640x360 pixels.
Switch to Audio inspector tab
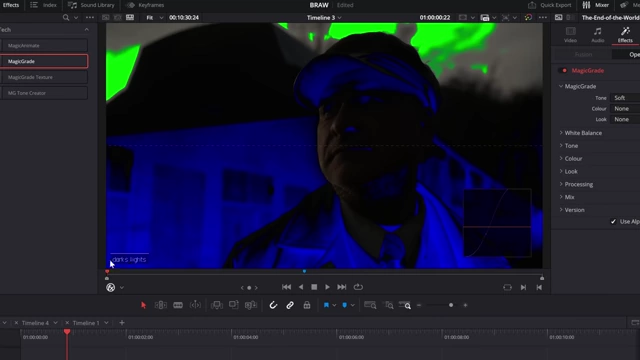(598, 35)
